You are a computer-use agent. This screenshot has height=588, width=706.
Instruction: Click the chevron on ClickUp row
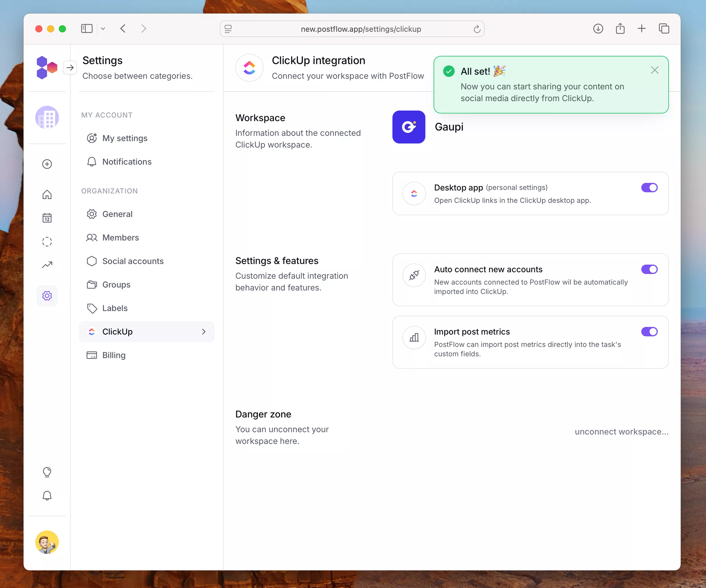[x=204, y=332]
